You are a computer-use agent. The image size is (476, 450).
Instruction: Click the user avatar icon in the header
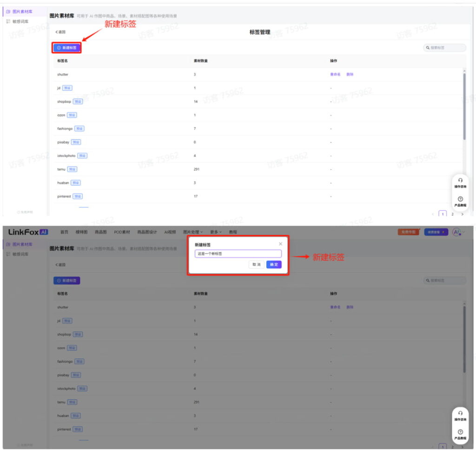click(x=456, y=232)
